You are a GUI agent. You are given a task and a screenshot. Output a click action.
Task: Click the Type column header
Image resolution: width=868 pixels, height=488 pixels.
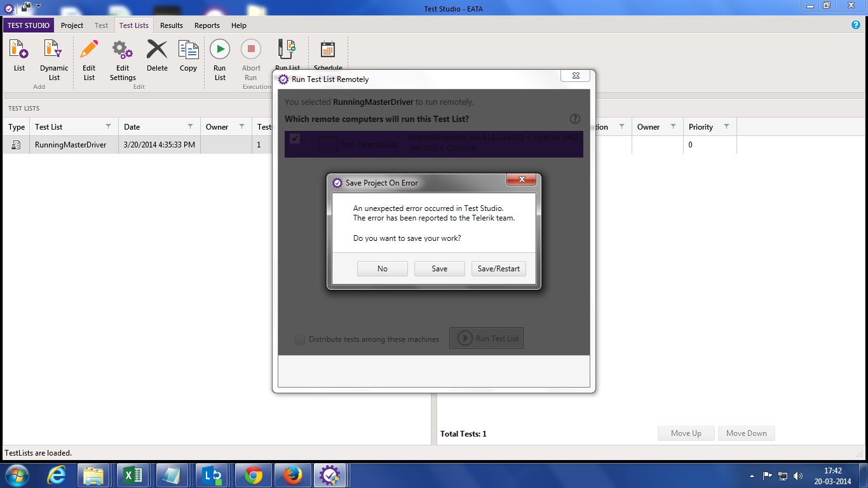point(17,127)
